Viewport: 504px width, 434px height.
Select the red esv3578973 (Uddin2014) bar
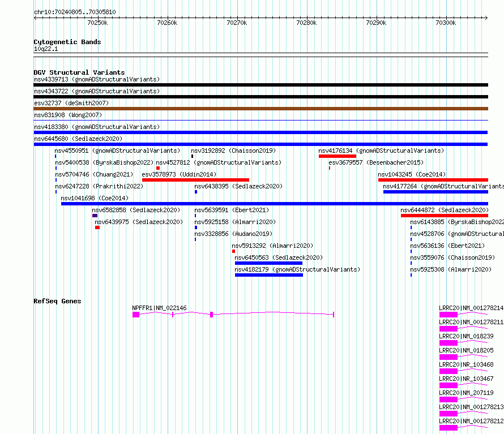click(x=195, y=180)
